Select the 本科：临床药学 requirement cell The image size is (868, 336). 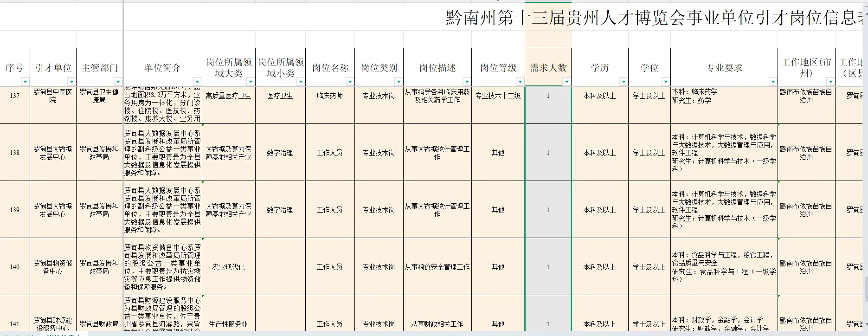724,105
